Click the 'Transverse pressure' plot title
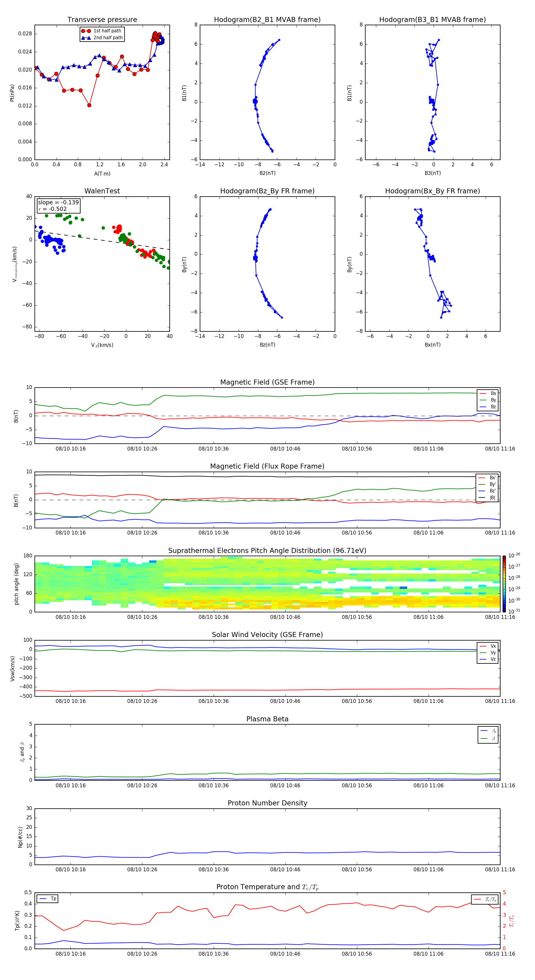The height and width of the screenshot is (980, 535). coord(102,20)
